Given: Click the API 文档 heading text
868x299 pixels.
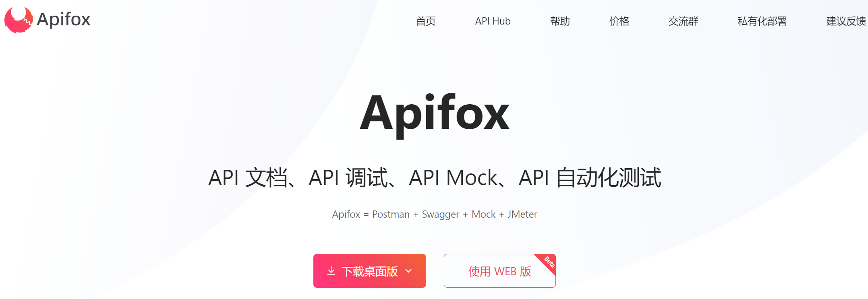Looking at the screenshot, I should (x=248, y=177).
